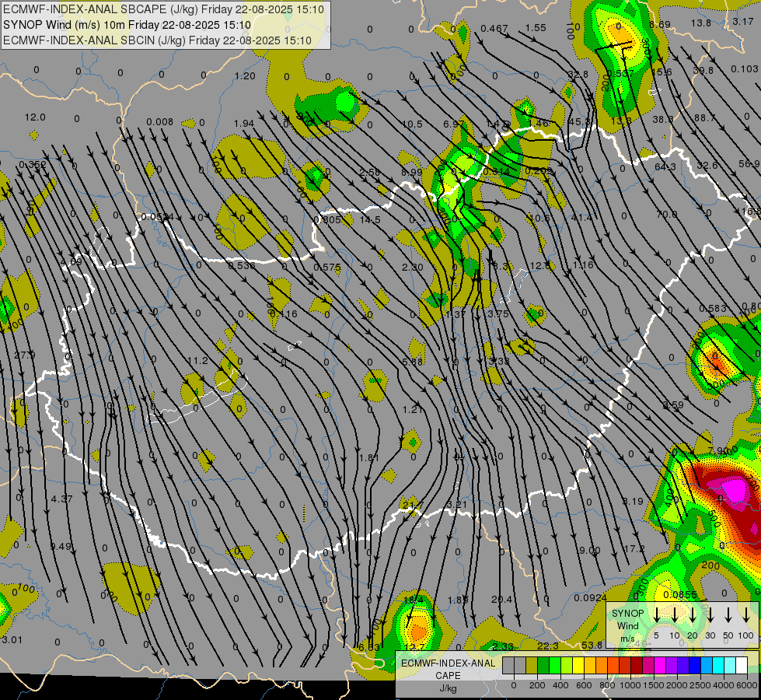
Task: Click the grid value '0.103'
Action: coord(744,69)
